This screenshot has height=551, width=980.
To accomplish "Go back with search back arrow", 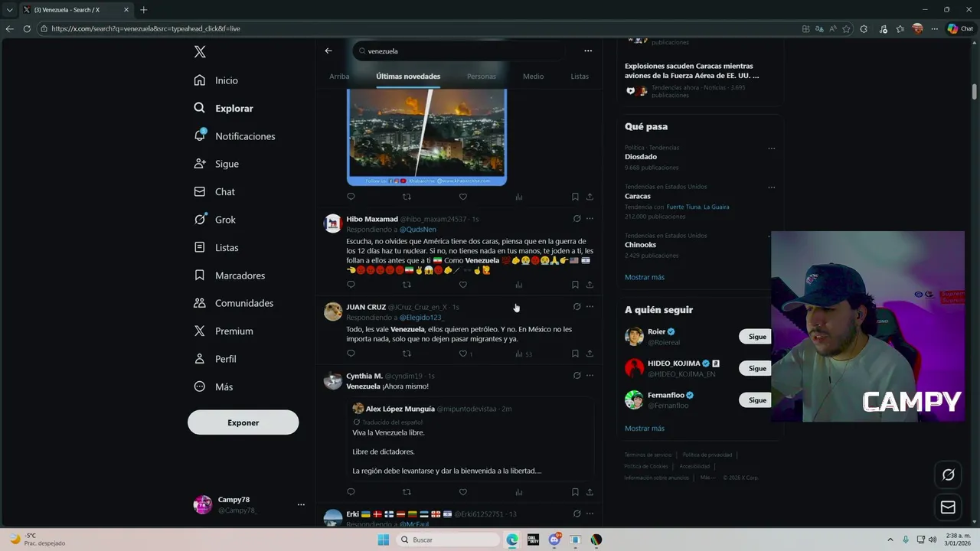I will point(328,51).
